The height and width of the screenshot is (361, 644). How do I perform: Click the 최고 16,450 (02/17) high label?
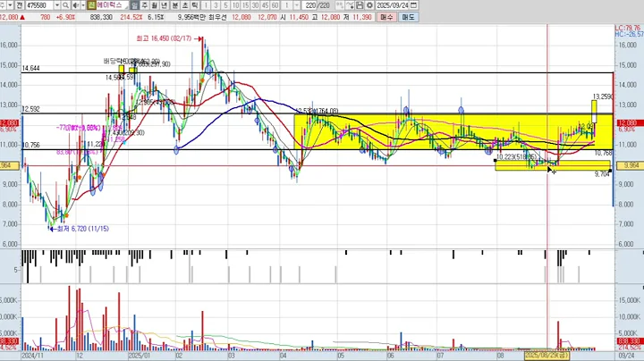click(164, 38)
